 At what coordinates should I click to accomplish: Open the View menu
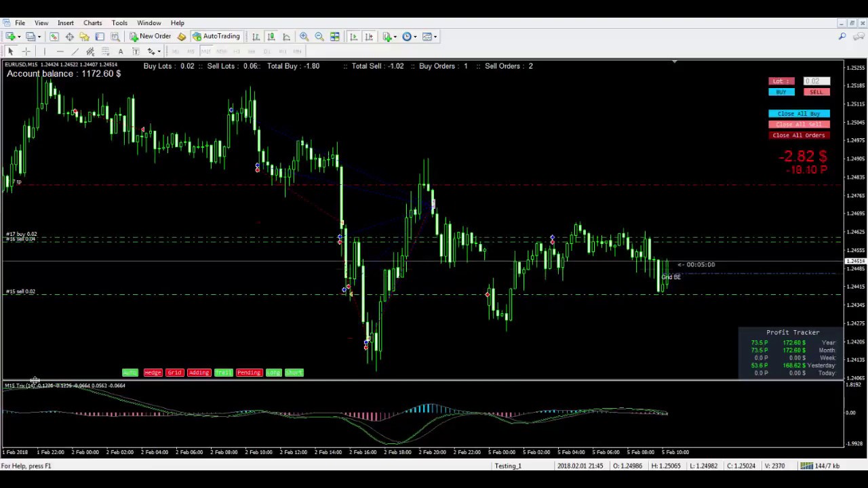point(41,23)
